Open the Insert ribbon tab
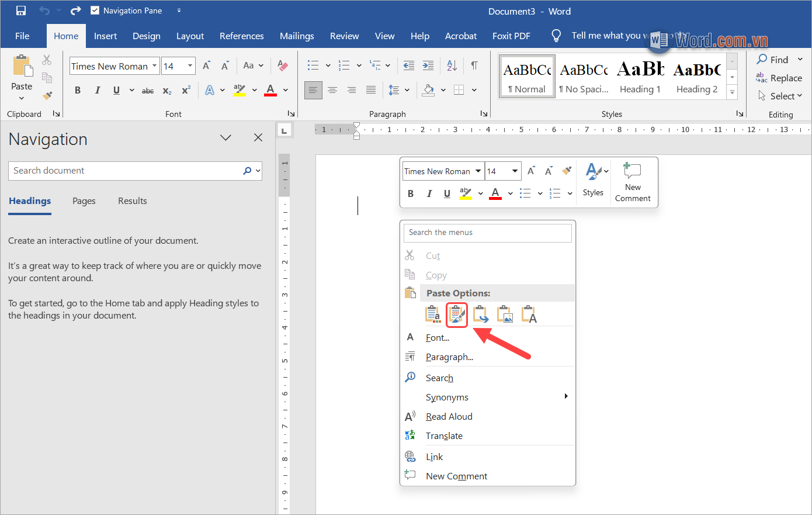This screenshot has height=515, width=812. 105,36
